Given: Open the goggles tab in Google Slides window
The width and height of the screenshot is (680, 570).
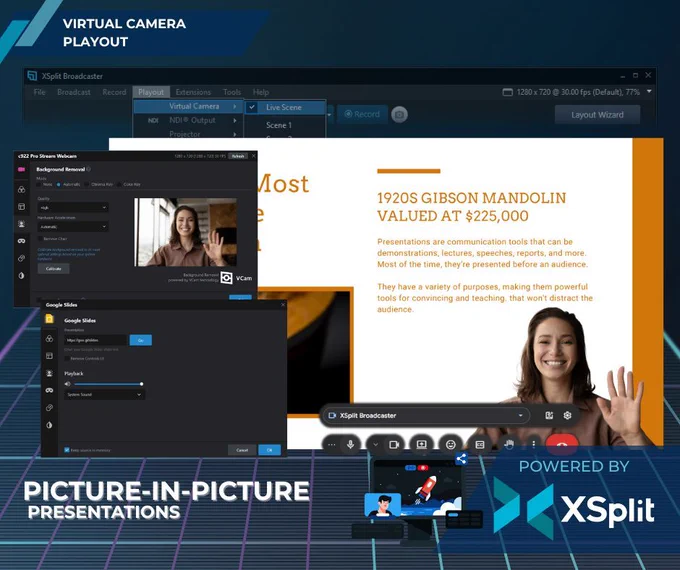Looking at the screenshot, I should [49, 390].
